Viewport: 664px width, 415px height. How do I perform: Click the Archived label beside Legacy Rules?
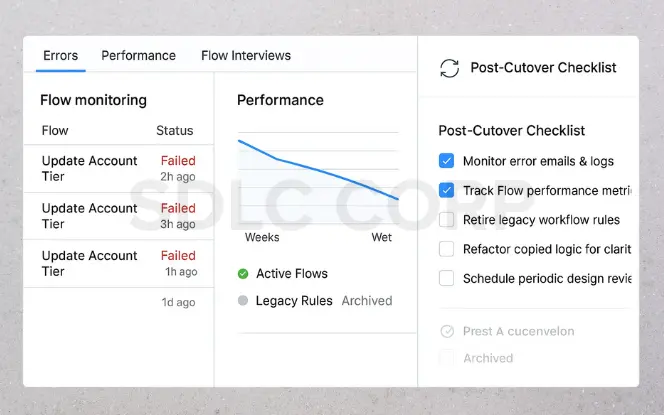(367, 301)
